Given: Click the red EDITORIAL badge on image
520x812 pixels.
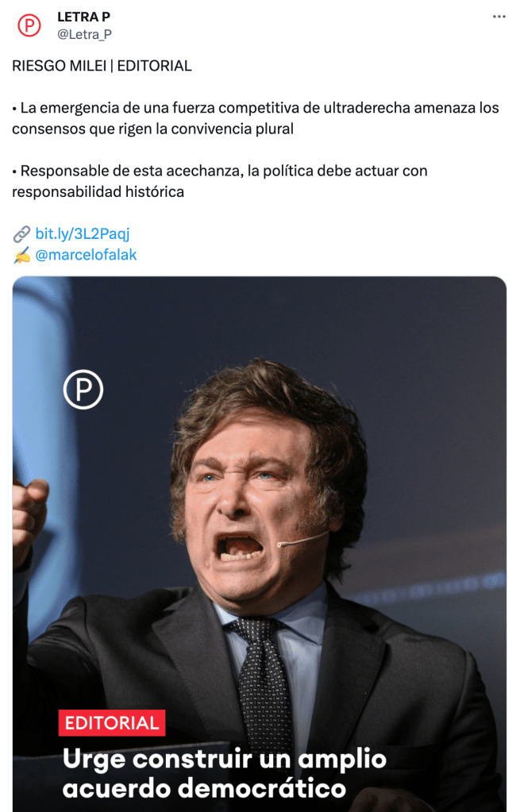Looking at the screenshot, I should [112, 722].
